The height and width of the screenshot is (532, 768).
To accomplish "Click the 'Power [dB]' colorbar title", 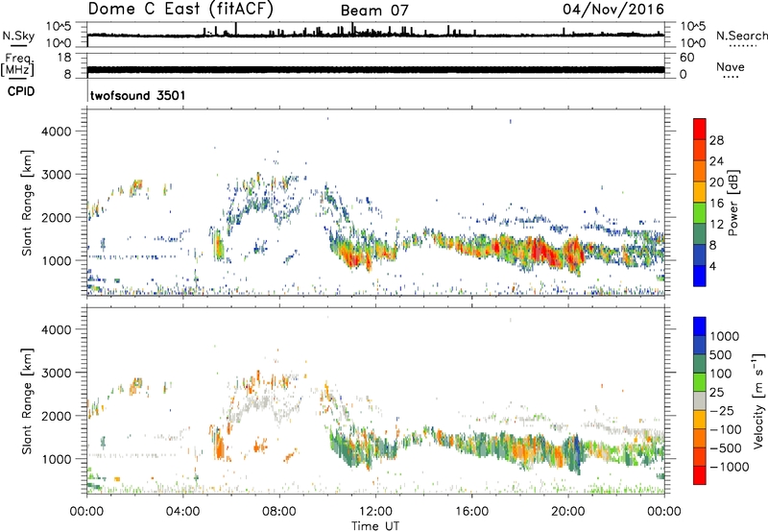I will click(732, 203).
